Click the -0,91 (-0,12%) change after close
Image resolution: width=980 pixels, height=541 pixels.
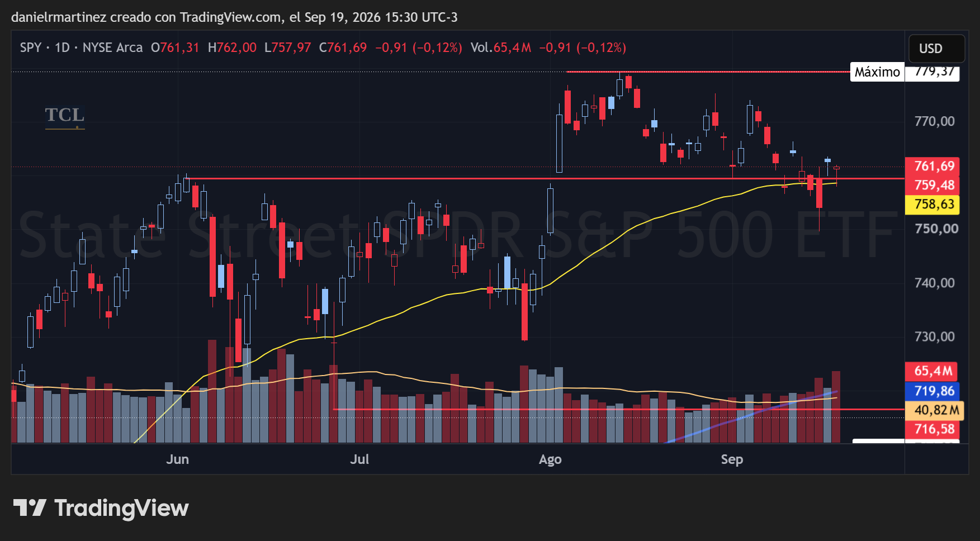[418, 48]
